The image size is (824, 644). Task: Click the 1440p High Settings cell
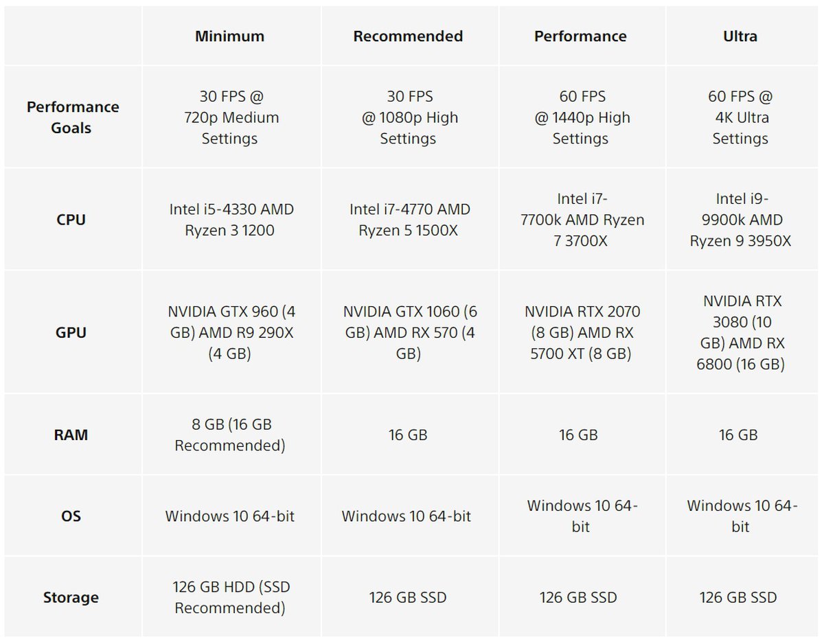pyautogui.click(x=580, y=117)
